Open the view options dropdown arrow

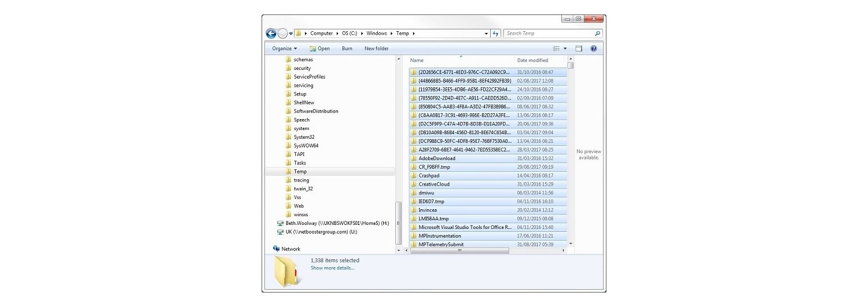[565, 49]
